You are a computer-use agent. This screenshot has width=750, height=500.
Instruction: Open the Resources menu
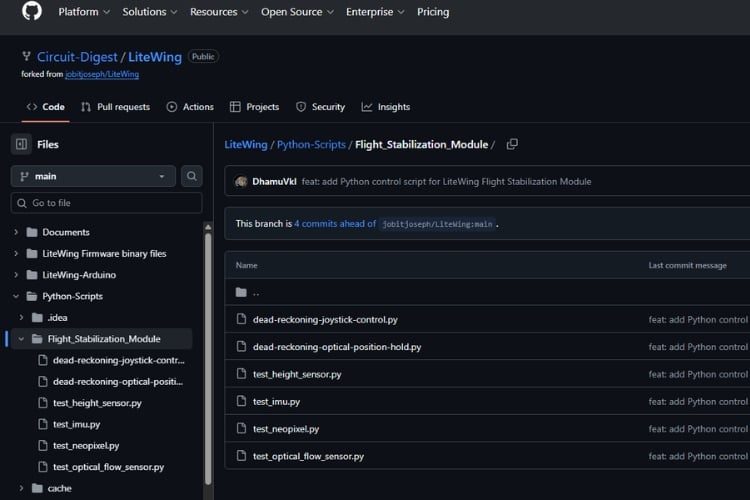(219, 12)
